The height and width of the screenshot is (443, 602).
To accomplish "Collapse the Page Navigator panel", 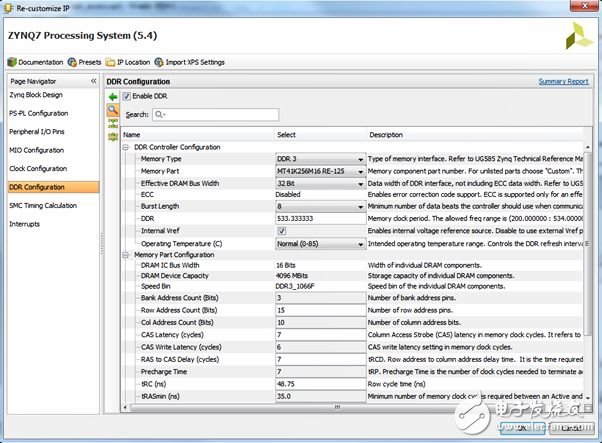I will click(94, 80).
